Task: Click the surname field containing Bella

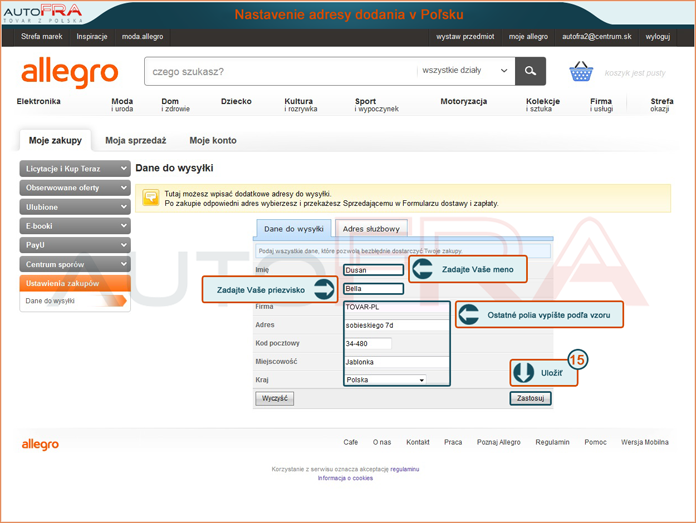Action: pyautogui.click(x=373, y=289)
